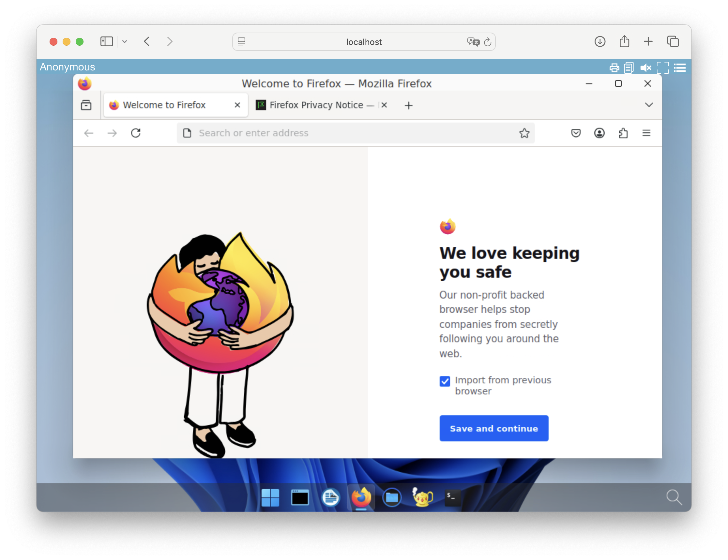Open the Windows Start menu
This screenshot has height=560, width=728.
(270, 497)
